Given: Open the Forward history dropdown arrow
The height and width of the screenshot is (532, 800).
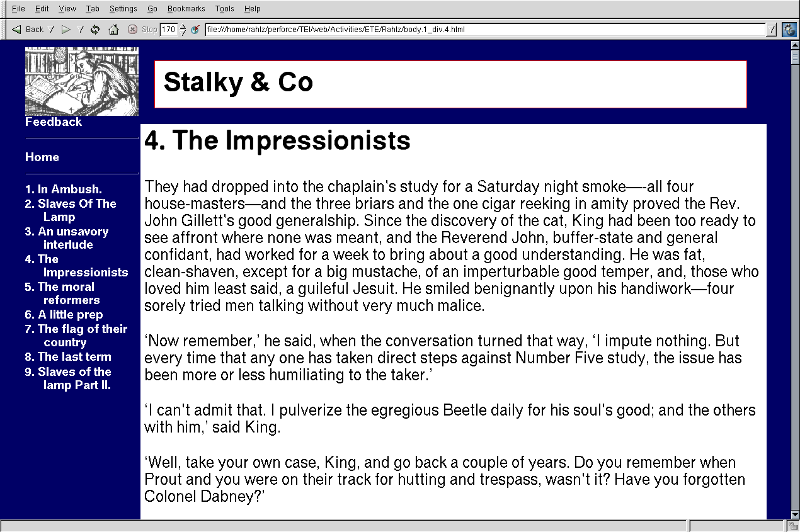Looking at the screenshot, I should (x=80, y=29).
